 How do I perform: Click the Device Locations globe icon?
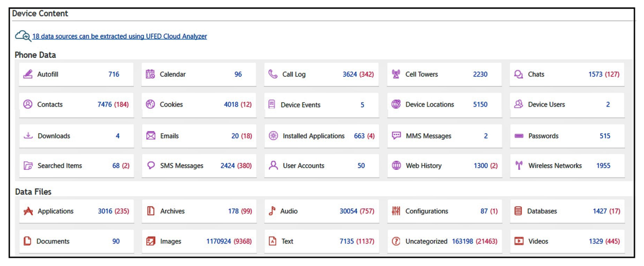(396, 104)
